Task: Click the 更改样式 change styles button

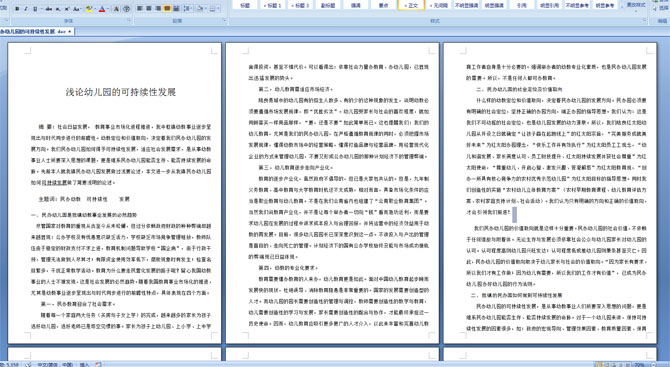Action: (636, 5)
